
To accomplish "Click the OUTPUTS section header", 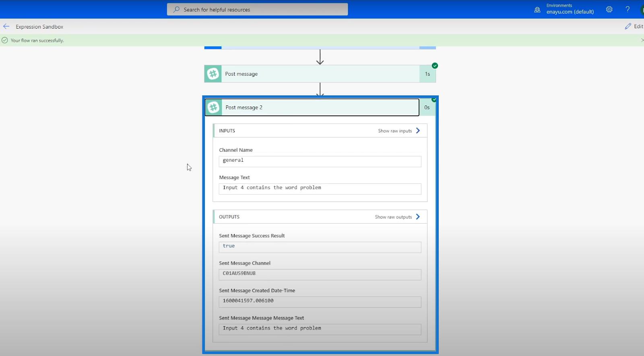I will [320, 217].
